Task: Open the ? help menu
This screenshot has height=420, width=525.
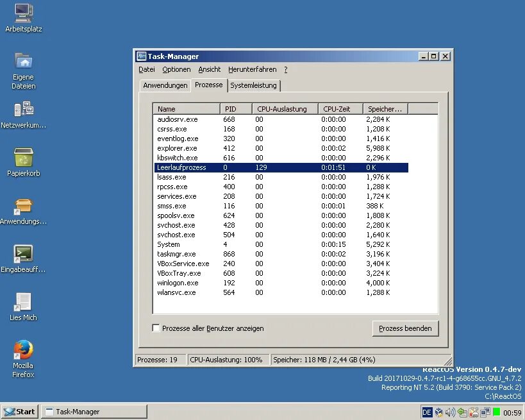Action: tap(286, 69)
